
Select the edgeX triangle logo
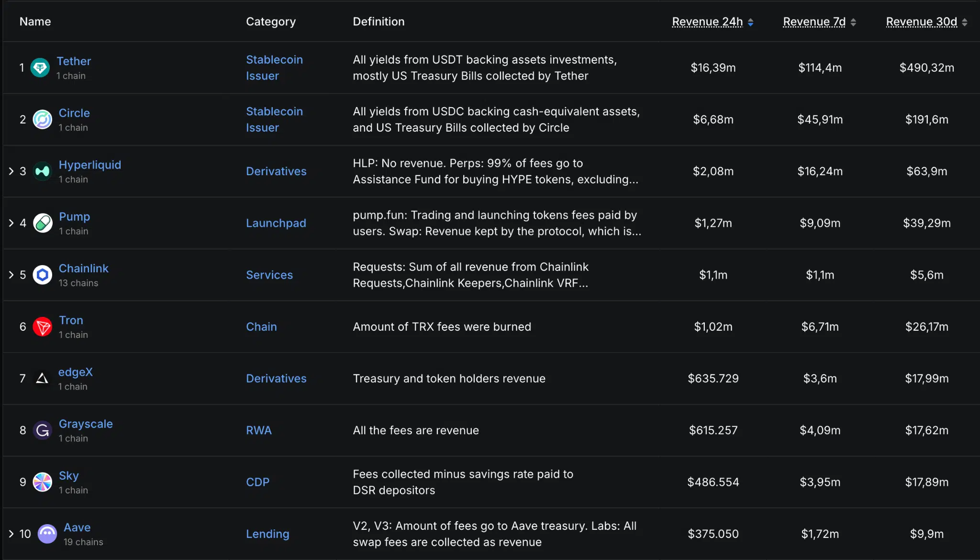click(x=42, y=378)
